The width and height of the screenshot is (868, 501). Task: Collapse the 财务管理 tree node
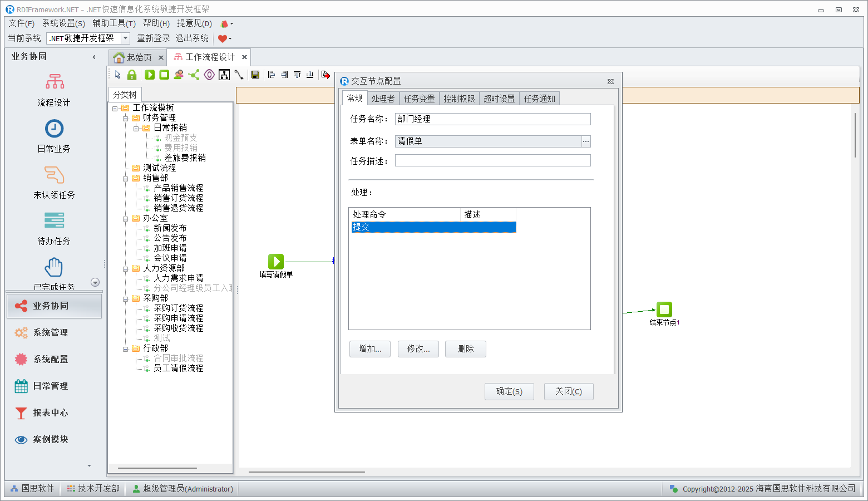(126, 118)
